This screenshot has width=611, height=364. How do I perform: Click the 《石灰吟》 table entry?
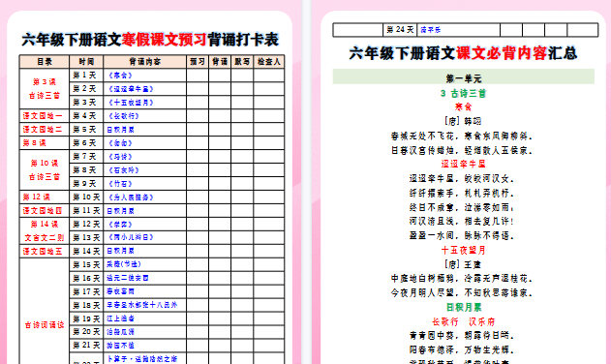(124, 170)
